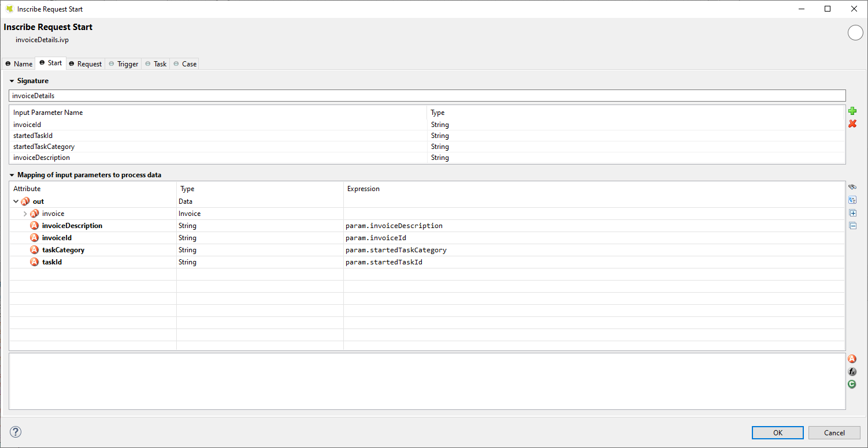Viewport: 868px width, 448px height.
Task: Toggle the tree view of the mapping table
Action: [x=852, y=200]
